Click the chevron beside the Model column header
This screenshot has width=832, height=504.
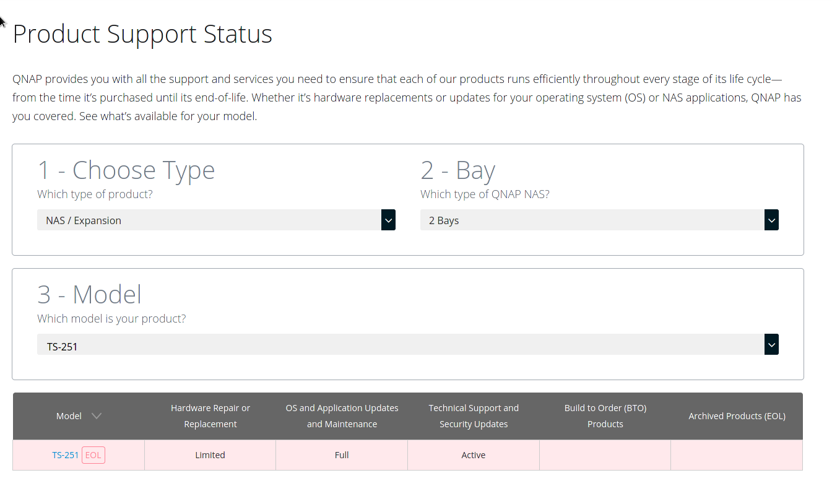point(97,416)
